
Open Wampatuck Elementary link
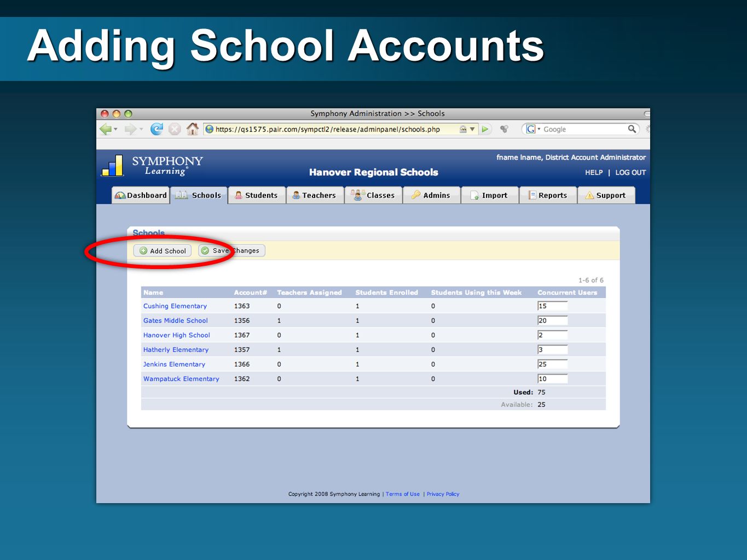181,379
